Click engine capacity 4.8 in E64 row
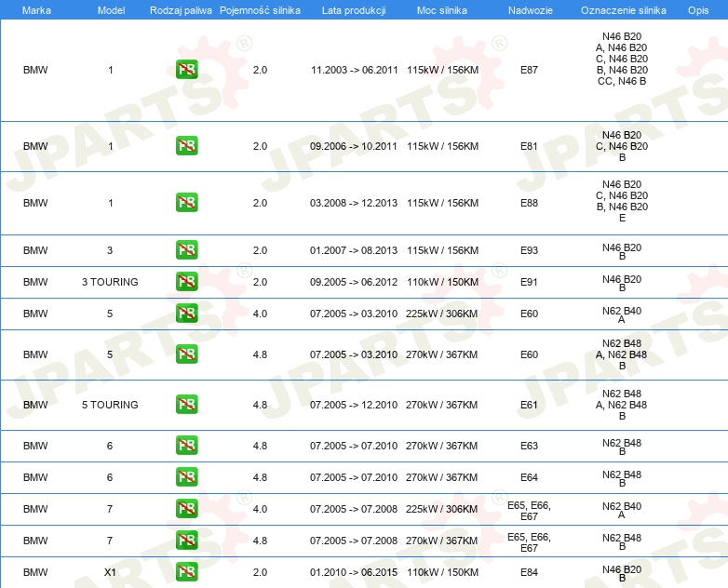 coord(260,477)
